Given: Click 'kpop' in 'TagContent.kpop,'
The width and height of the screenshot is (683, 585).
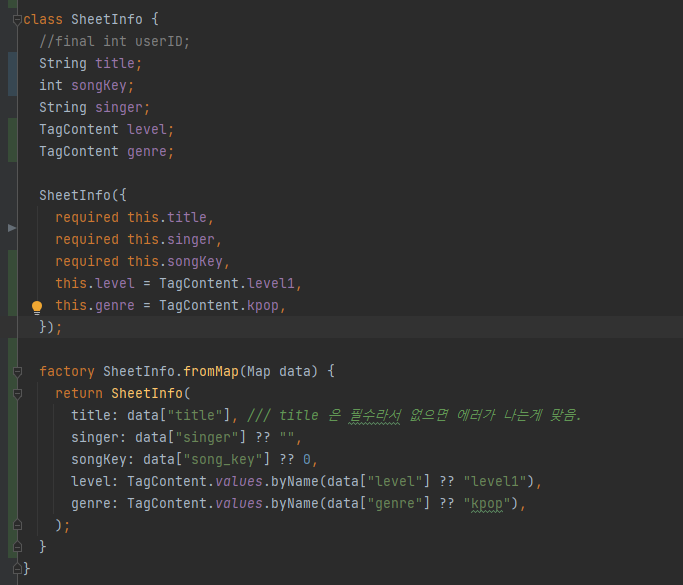Looking at the screenshot, I should pos(263,305).
